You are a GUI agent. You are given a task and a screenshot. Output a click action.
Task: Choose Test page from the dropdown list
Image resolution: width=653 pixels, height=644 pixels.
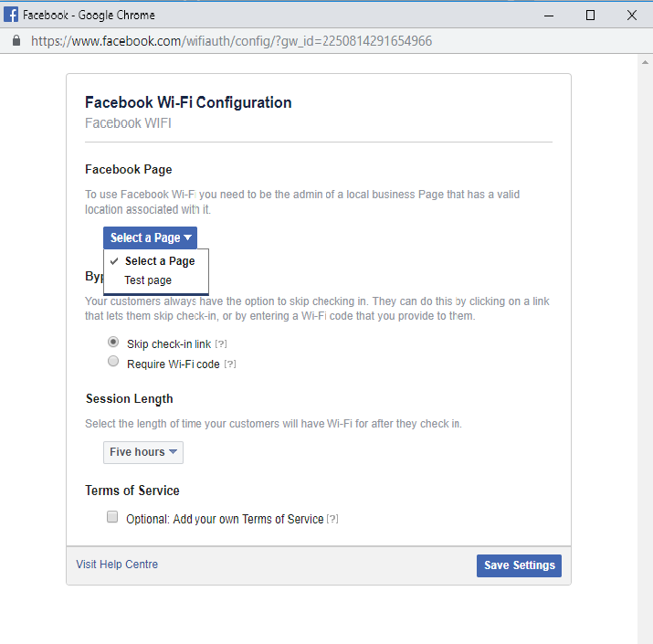[148, 280]
